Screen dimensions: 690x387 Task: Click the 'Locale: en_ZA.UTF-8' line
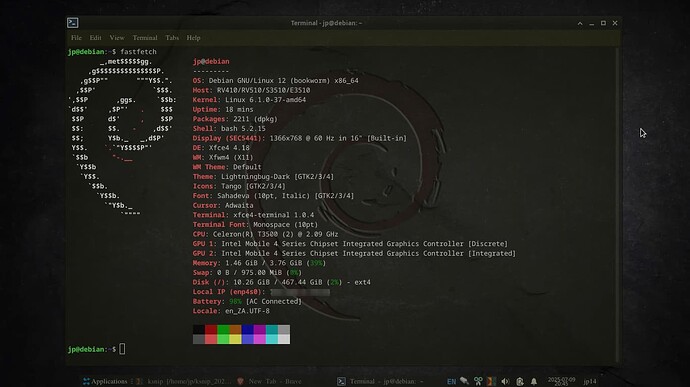[x=231, y=311]
